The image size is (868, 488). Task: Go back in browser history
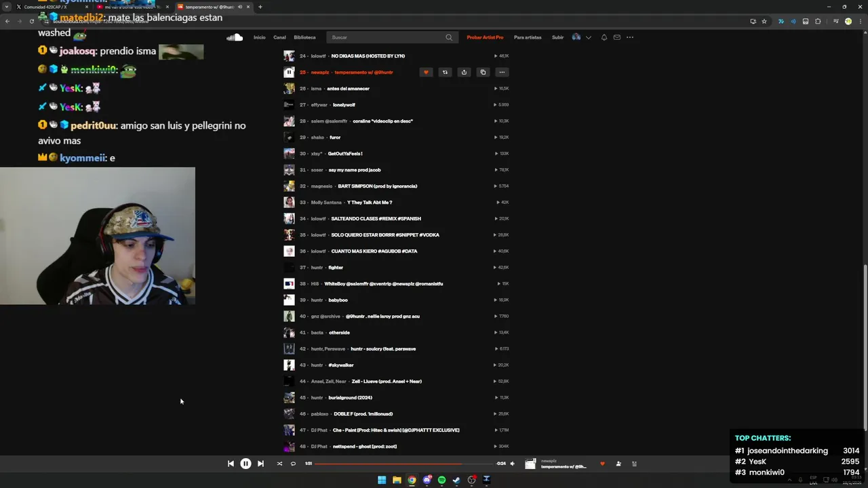[x=7, y=21]
